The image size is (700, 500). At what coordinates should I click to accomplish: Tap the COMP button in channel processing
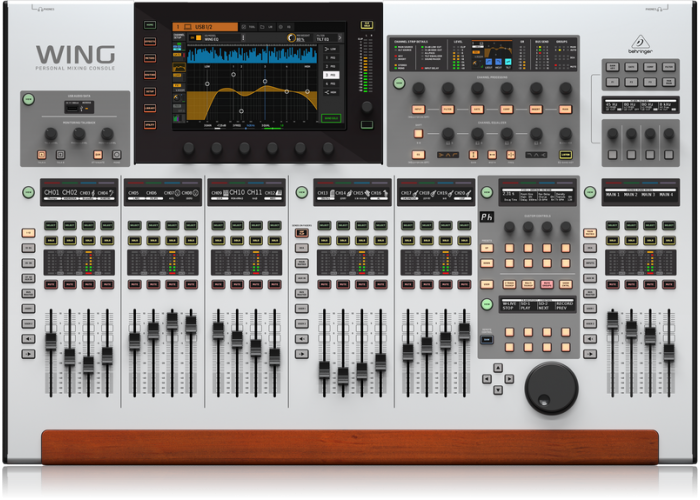tap(507, 109)
